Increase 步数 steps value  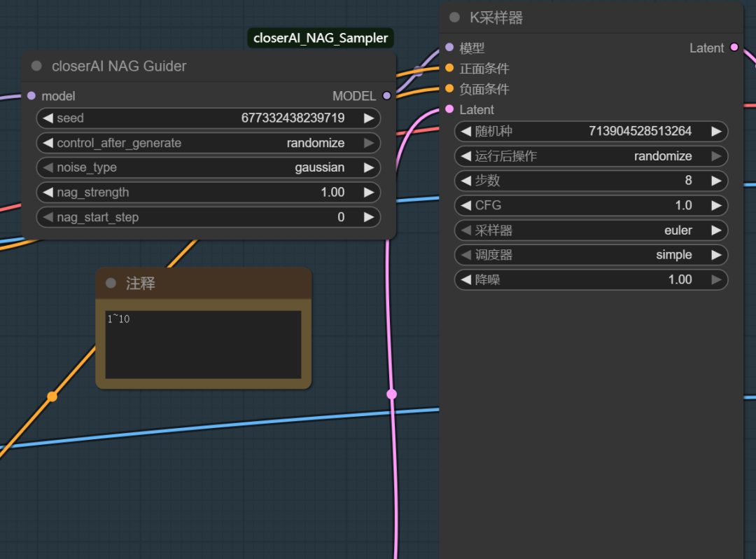(x=717, y=181)
